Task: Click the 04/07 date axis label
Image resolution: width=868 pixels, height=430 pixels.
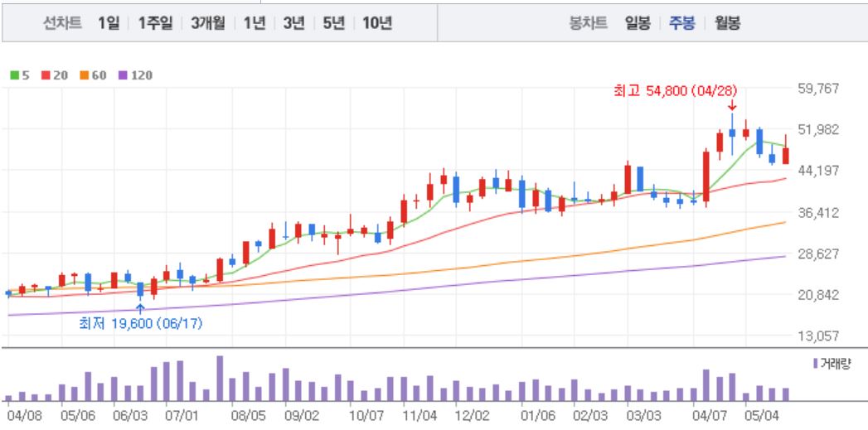Action: (x=709, y=416)
